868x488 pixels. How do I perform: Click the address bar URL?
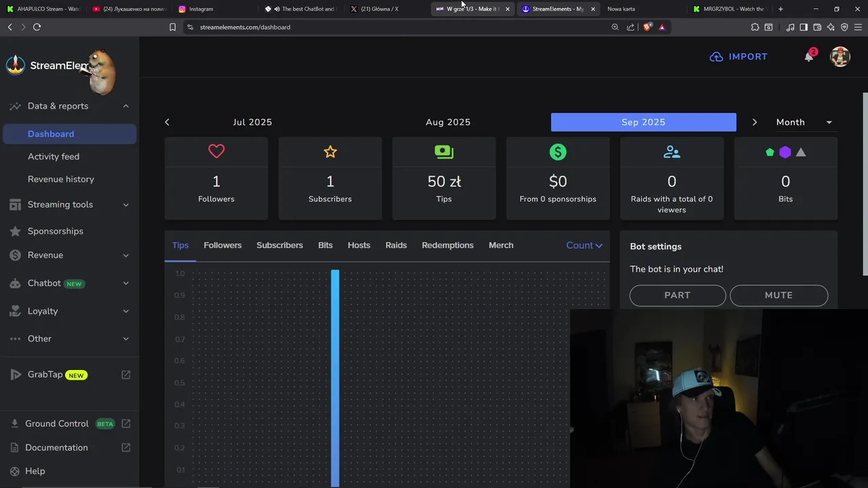click(x=245, y=27)
